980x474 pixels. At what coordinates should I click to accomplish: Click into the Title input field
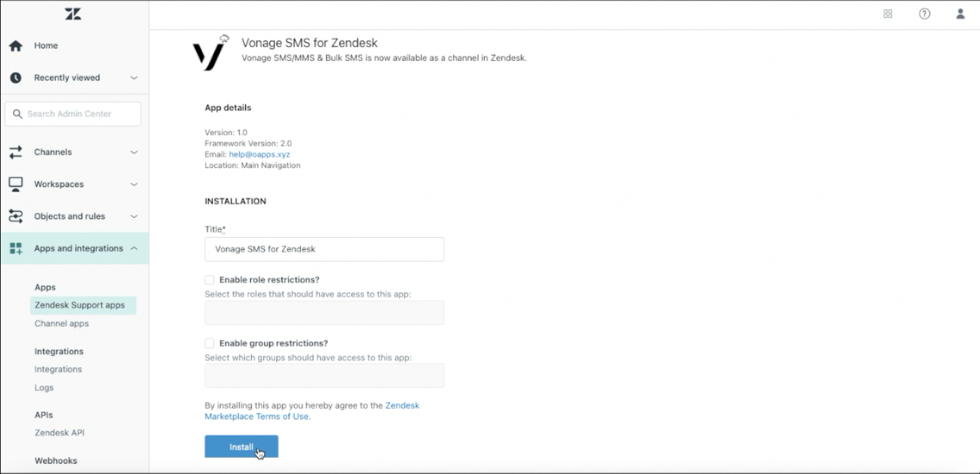pos(324,249)
